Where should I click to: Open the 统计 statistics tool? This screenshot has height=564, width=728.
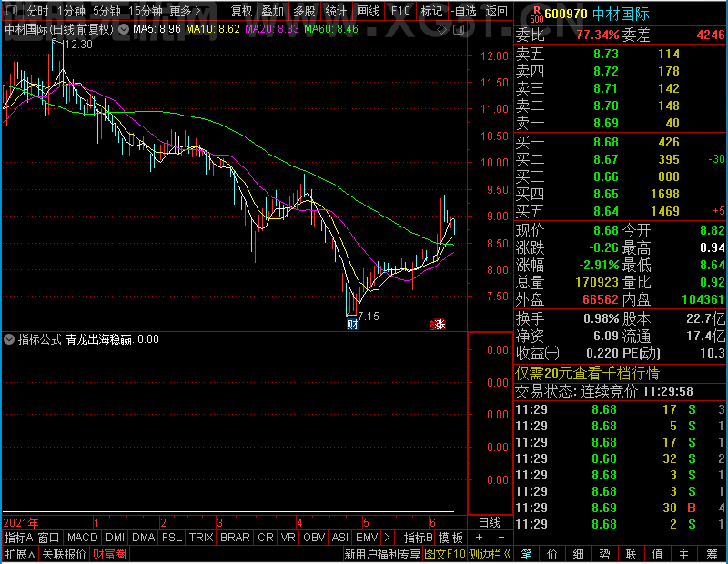(x=336, y=11)
